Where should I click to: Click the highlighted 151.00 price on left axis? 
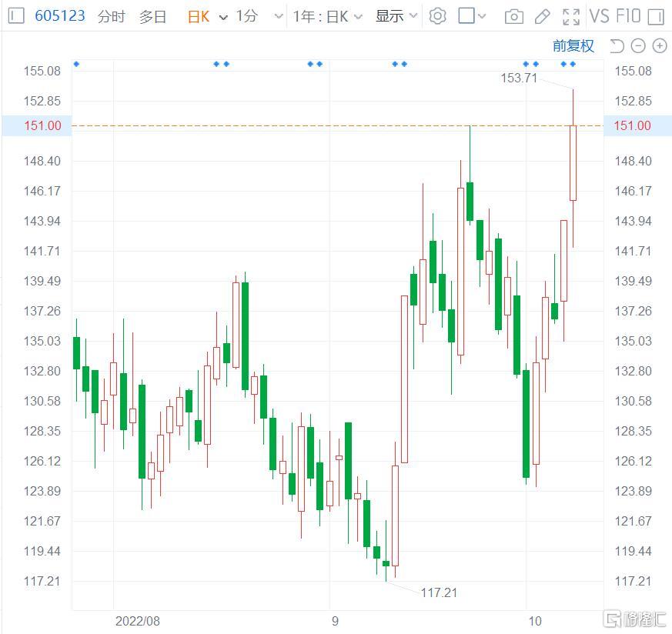(x=42, y=125)
